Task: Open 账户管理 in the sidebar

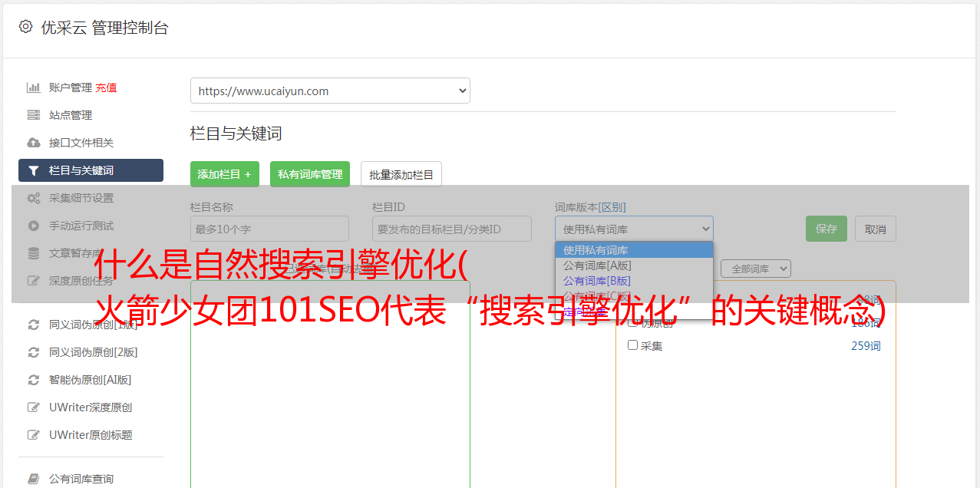Action: click(71, 87)
